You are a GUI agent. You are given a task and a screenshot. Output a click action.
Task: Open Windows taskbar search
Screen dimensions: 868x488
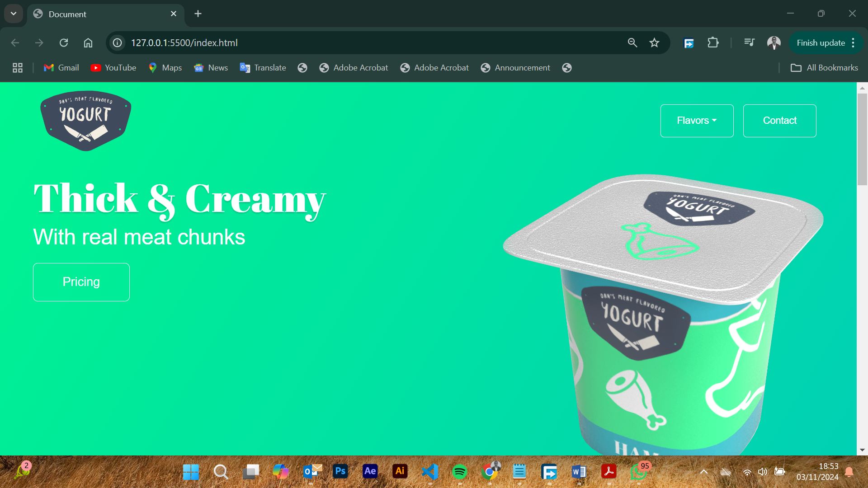221,472
